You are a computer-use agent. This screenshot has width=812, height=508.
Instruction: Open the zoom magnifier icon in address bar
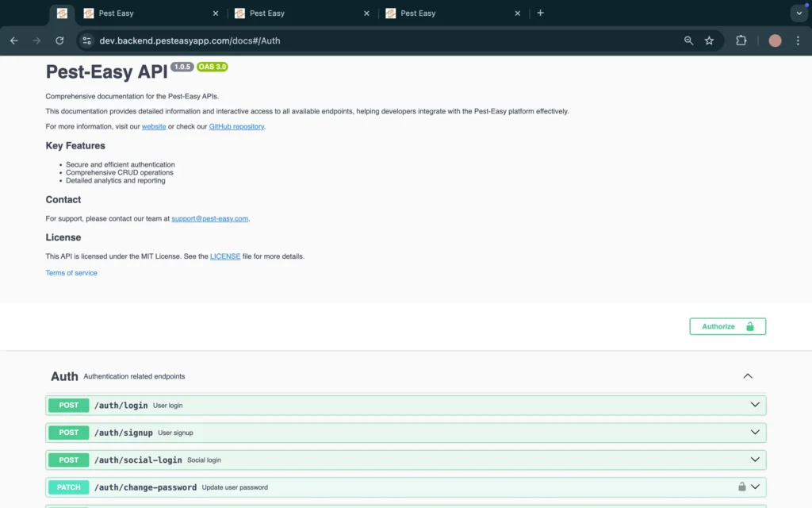pos(688,40)
